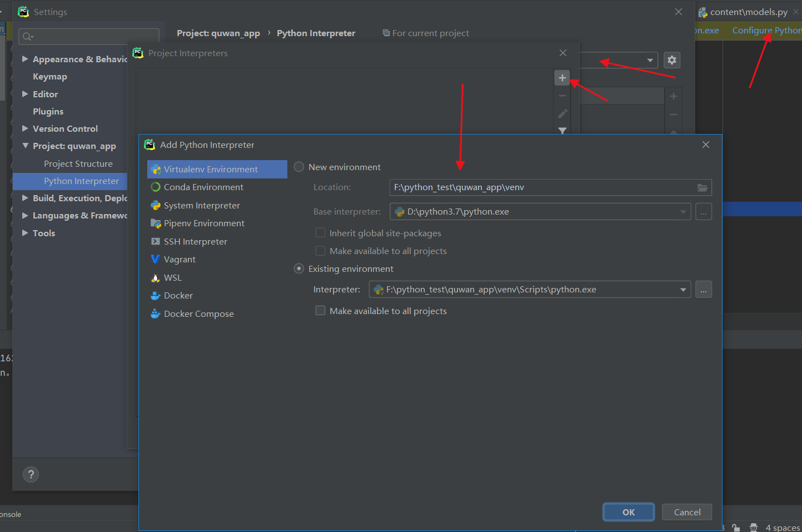Open the gear settings icon in Settings window
Image resolution: width=802 pixels, height=532 pixels.
coord(672,60)
